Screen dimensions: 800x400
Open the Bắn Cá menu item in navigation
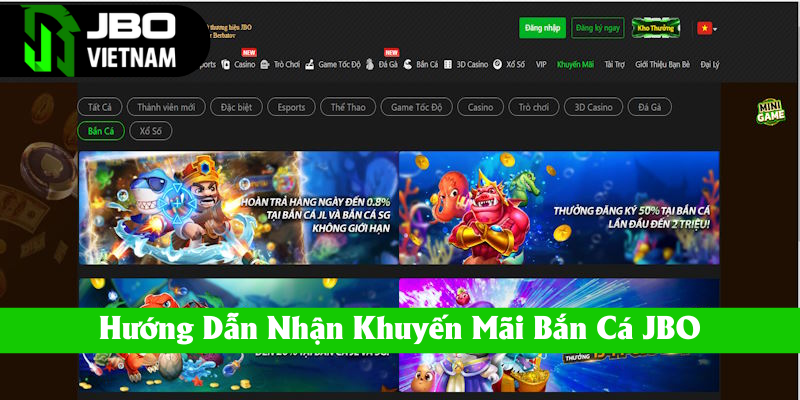coord(427,65)
